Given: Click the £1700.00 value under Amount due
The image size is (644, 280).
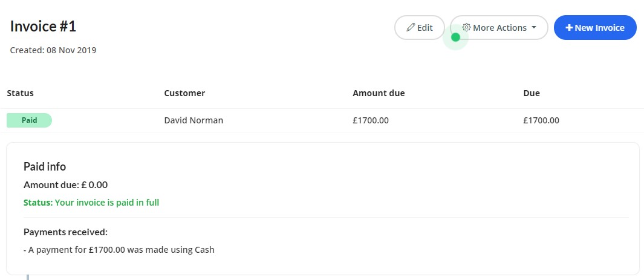Looking at the screenshot, I should 370,120.
